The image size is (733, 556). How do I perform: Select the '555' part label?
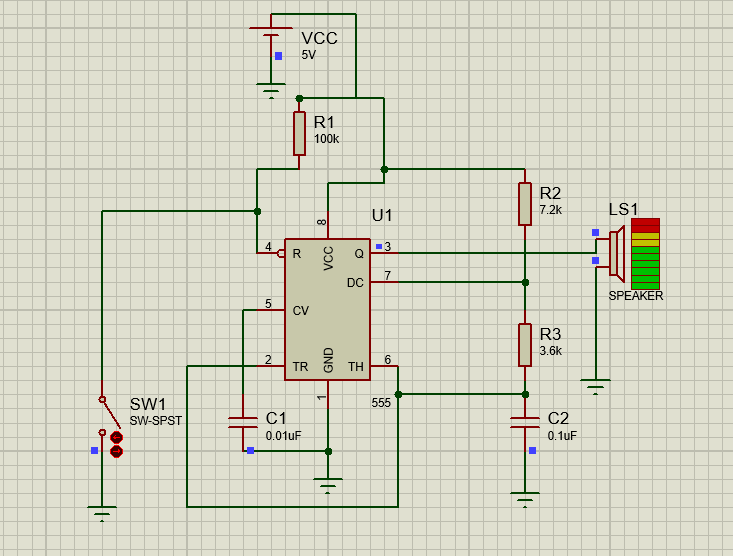tap(381, 403)
